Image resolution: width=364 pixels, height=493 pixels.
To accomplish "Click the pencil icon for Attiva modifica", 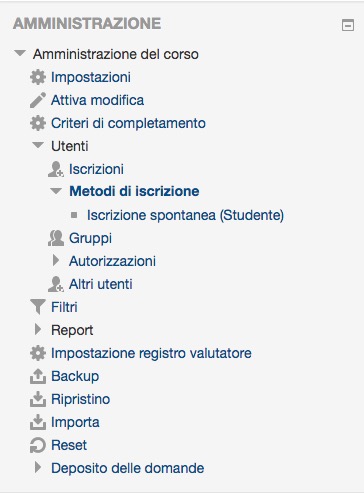I will tap(38, 100).
